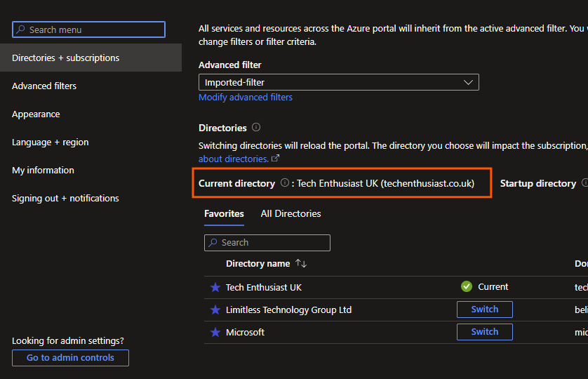Click the info icon next to Directories heading
Viewport: 588px width, 379px height.
[256, 127]
